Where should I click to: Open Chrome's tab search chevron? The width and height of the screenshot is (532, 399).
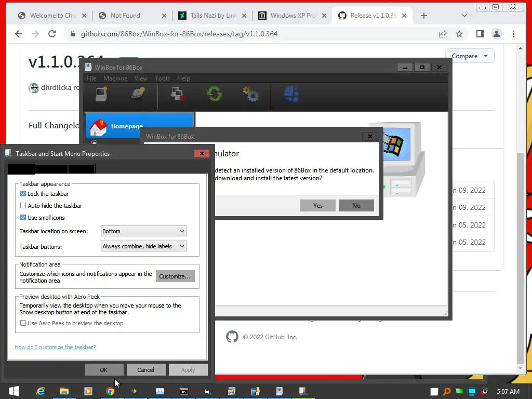pos(464,16)
